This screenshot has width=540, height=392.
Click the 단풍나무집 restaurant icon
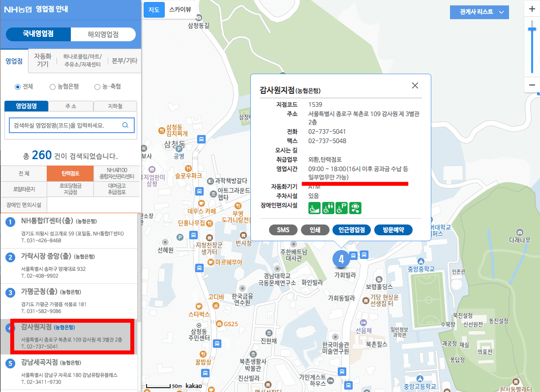[209, 223]
